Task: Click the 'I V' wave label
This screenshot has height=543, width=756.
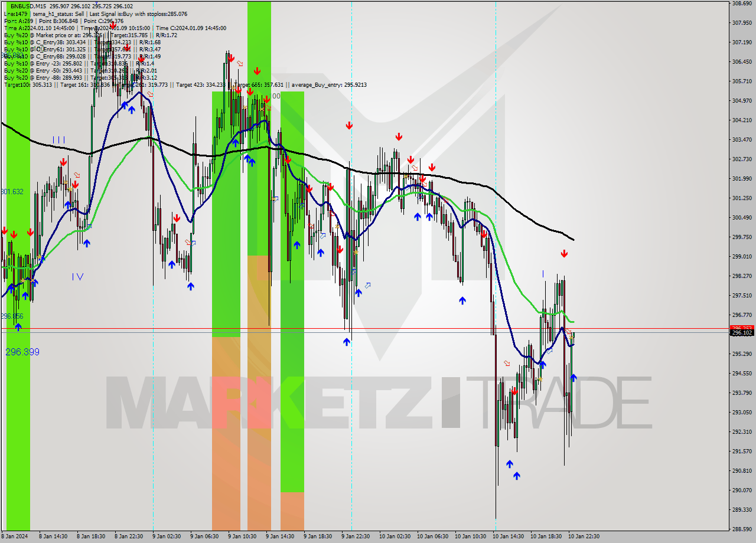Action: 77,276
